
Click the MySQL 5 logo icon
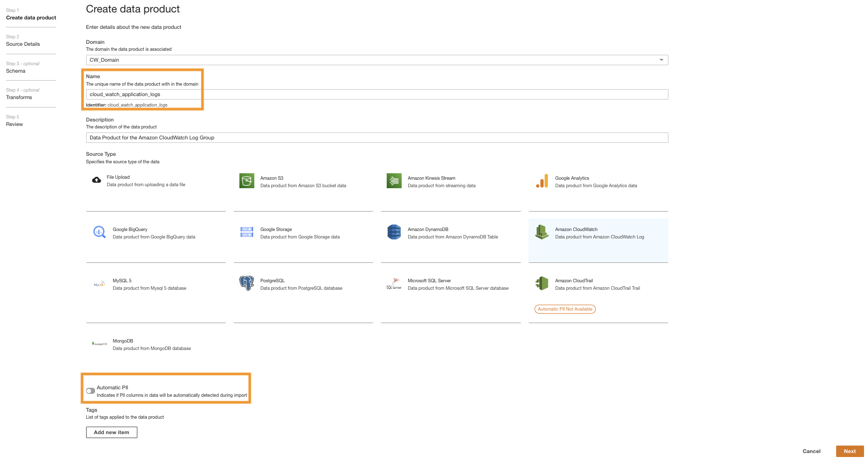click(100, 284)
